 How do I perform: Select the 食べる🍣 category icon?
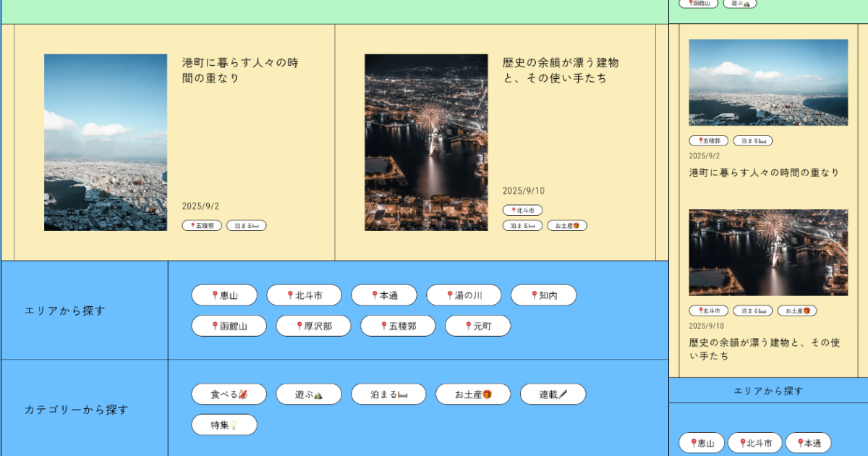[x=229, y=394]
